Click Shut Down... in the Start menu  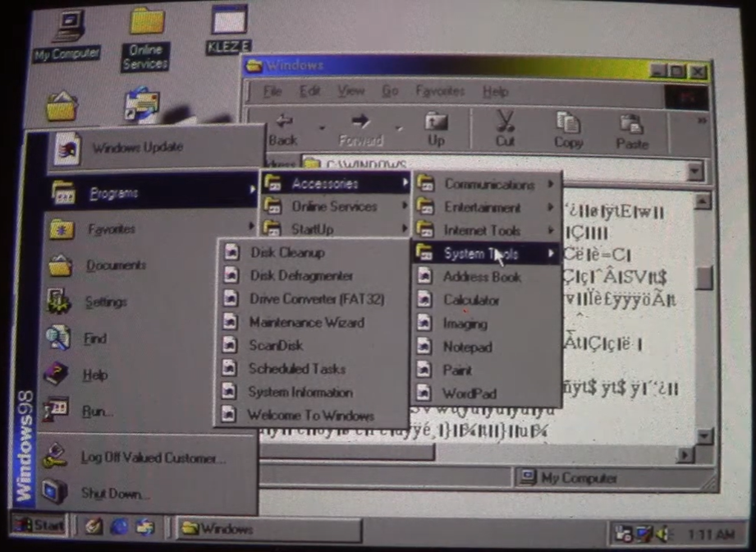point(147,493)
